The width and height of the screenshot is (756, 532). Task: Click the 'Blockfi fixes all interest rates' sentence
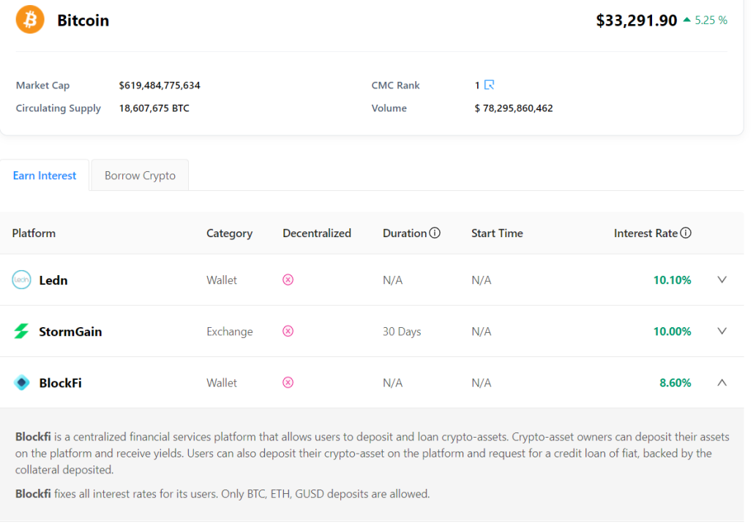pyautogui.click(x=222, y=494)
